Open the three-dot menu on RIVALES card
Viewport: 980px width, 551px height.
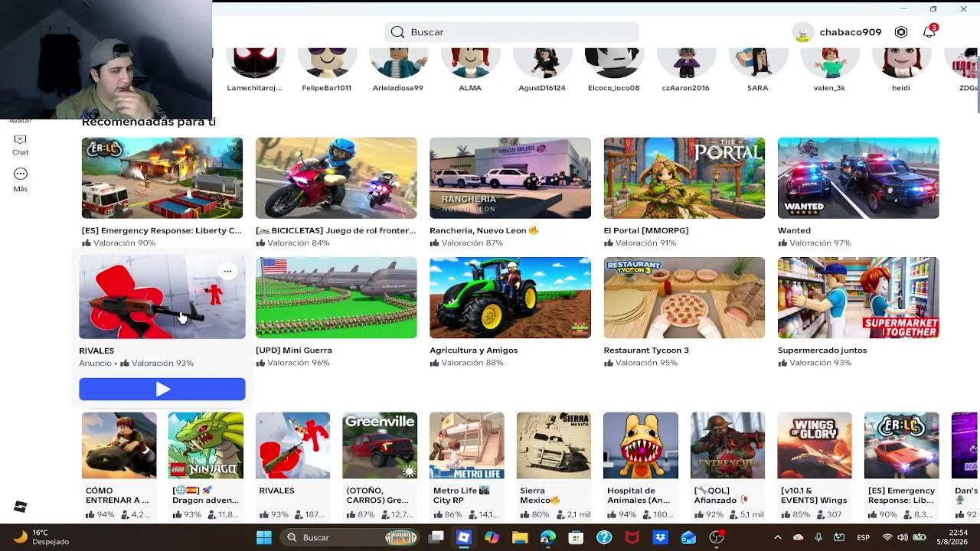[227, 271]
